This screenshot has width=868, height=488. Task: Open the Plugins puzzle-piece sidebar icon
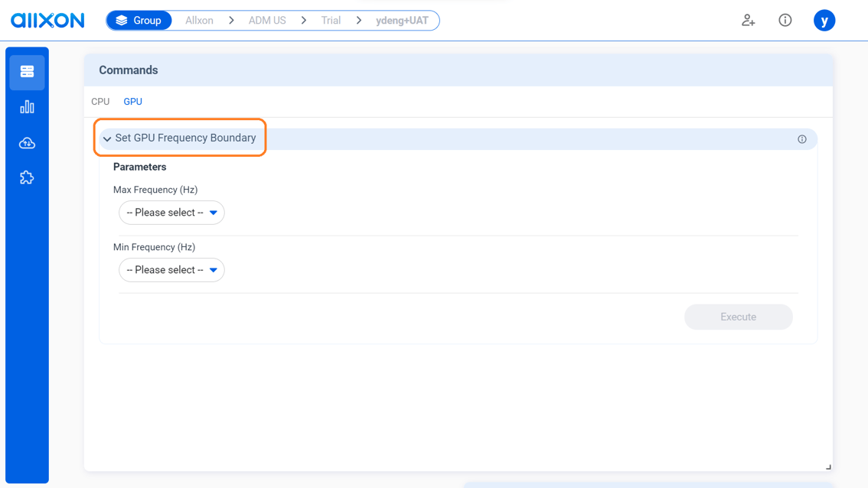tap(27, 177)
